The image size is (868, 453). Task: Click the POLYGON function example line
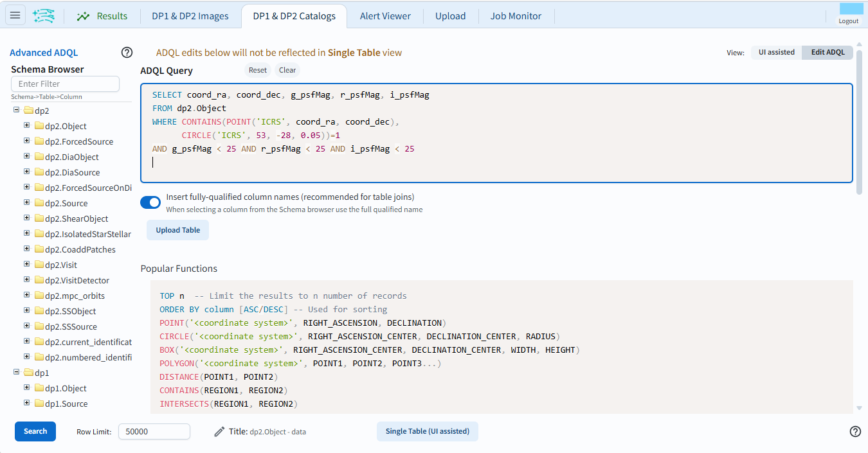300,363
